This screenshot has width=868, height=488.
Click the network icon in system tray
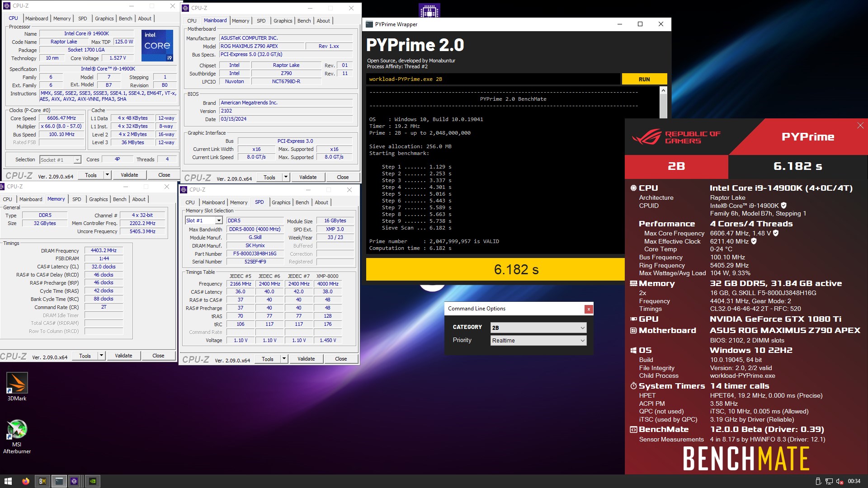coord(829,481)
